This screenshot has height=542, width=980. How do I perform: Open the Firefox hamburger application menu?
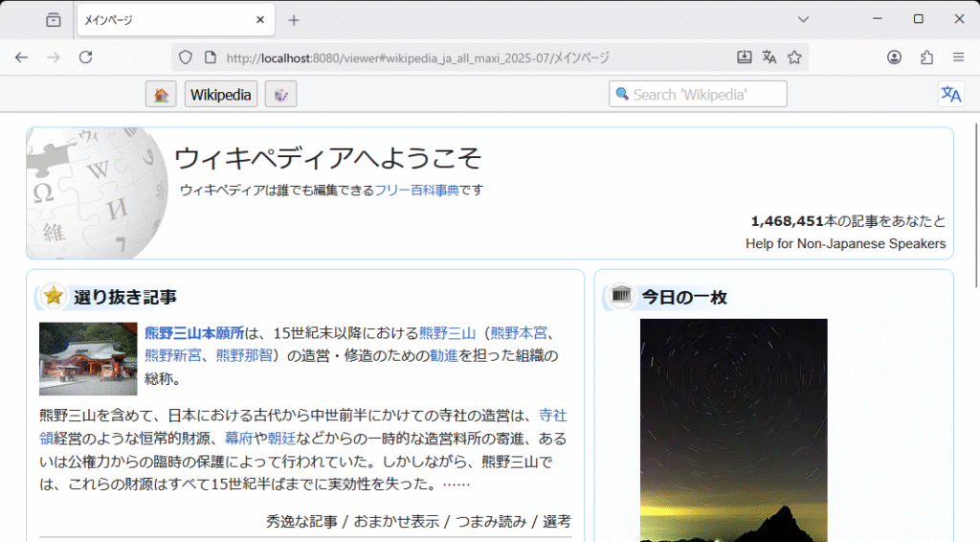click(x=958, y=57)
